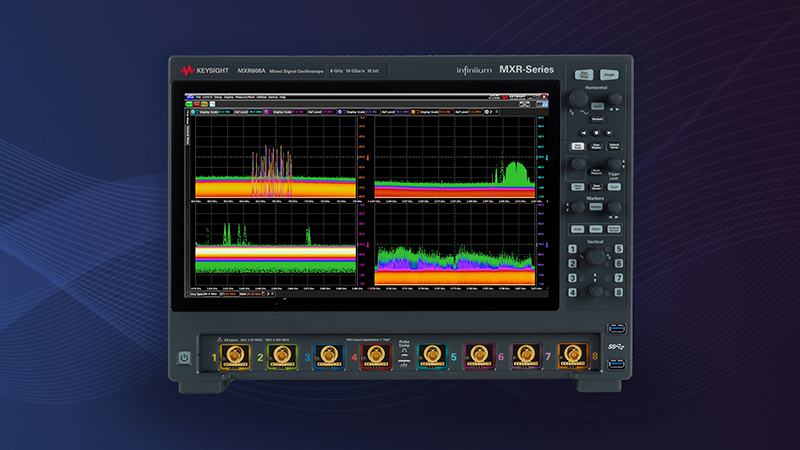Open the Setup menu
Viewport: 800px width, 450px height.
[x=218, y=97]
